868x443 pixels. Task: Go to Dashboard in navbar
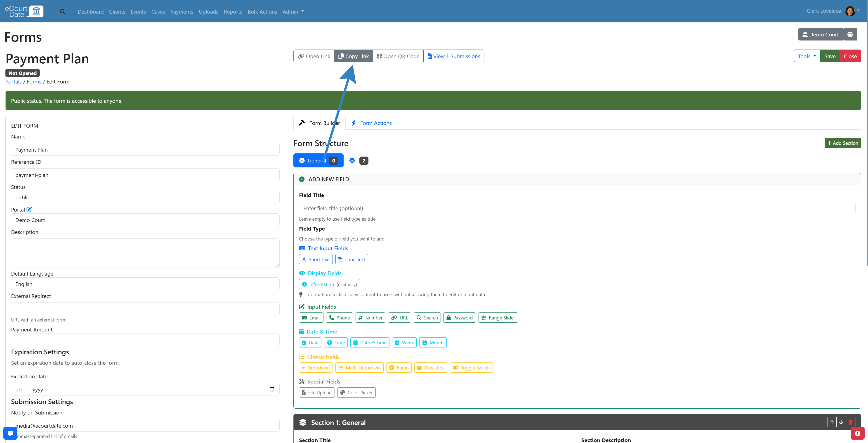pyautogui.click(x=91, y=12)
